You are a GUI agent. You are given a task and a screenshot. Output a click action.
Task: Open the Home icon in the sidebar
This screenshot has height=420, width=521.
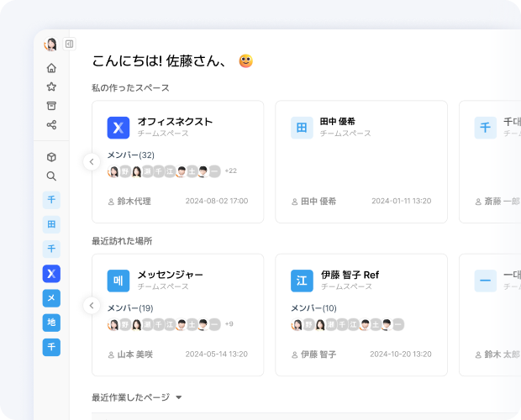pos(51,68)
